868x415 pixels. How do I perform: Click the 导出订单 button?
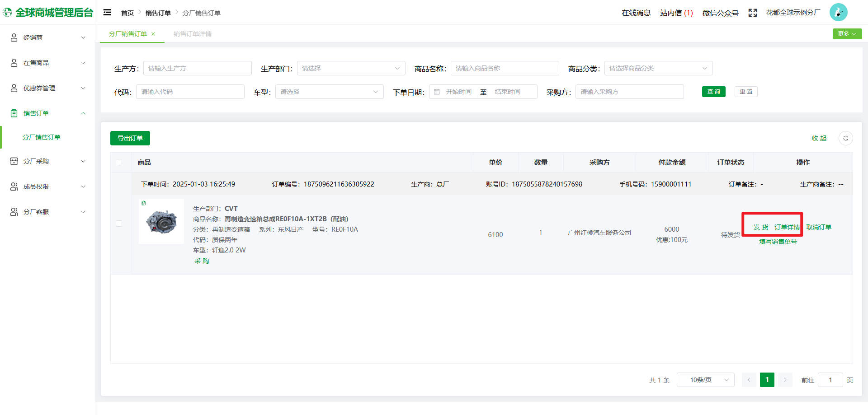[x=130, y=138]
